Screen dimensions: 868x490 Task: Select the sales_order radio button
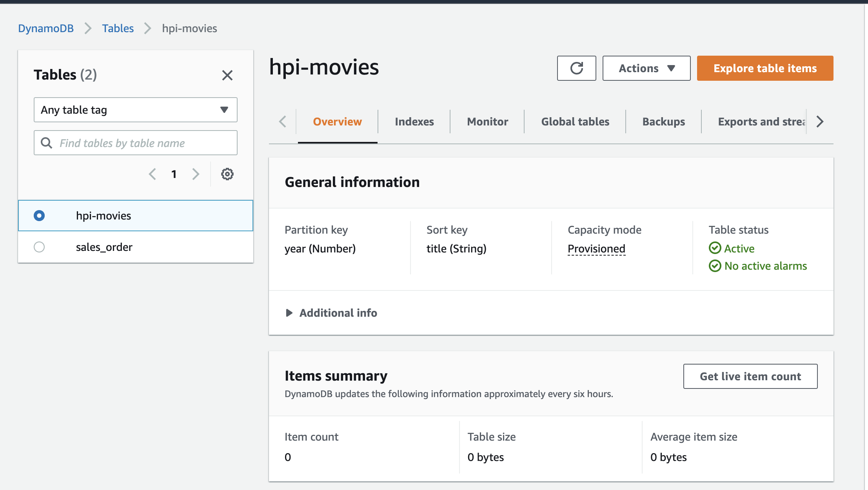(x=39, y=247)
